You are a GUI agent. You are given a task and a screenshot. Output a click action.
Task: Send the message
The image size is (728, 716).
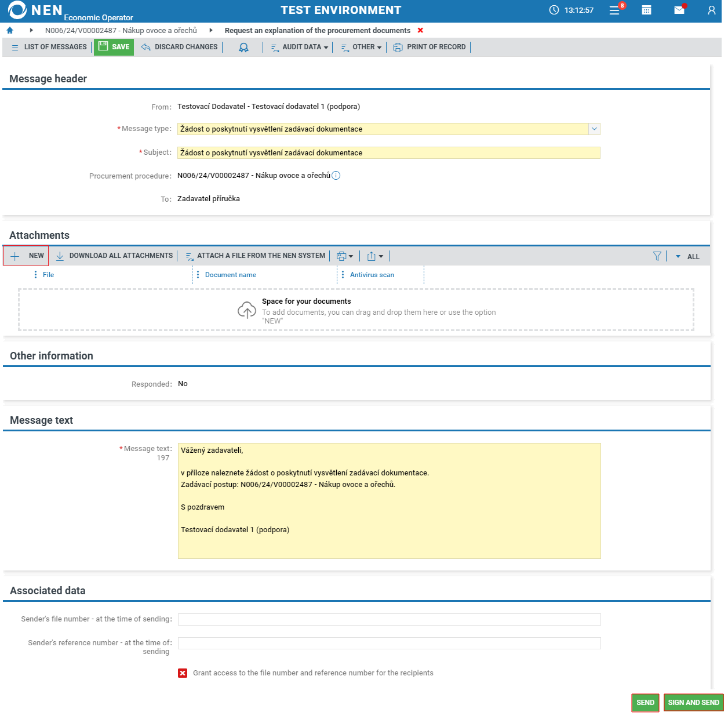645,703
